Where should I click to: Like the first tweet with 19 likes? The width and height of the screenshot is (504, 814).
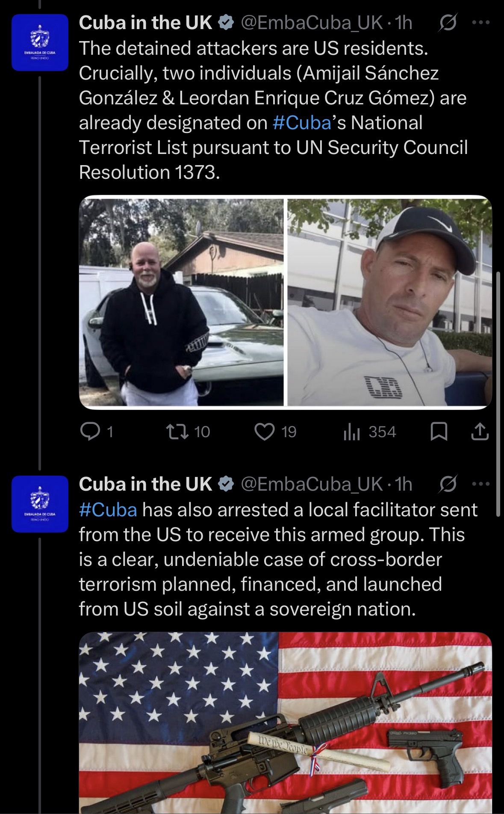(265, 432)
